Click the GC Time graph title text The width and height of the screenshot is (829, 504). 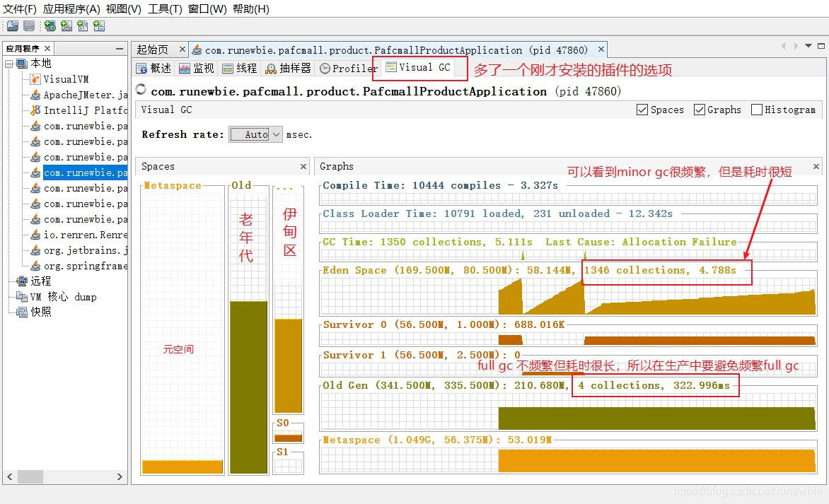pos(530,242)
